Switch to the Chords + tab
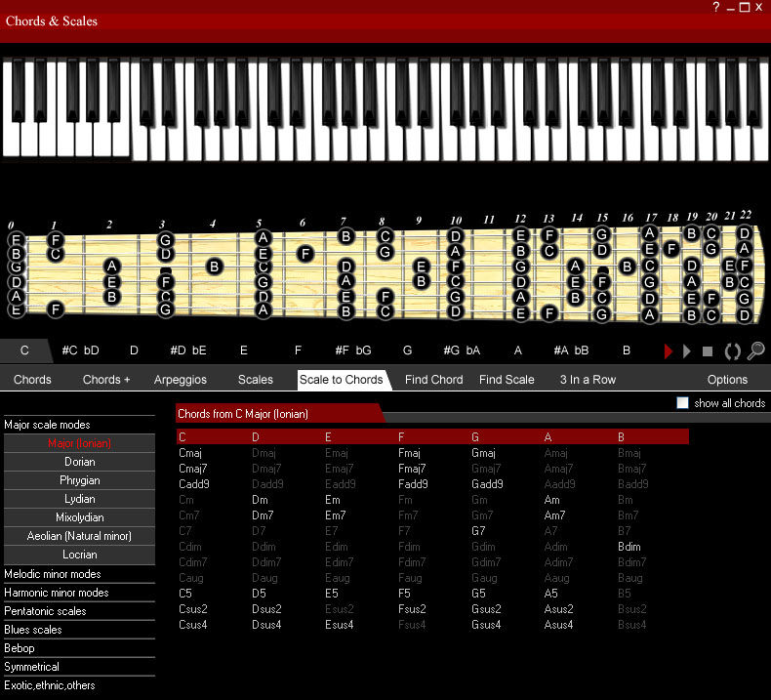 (106, 380)
